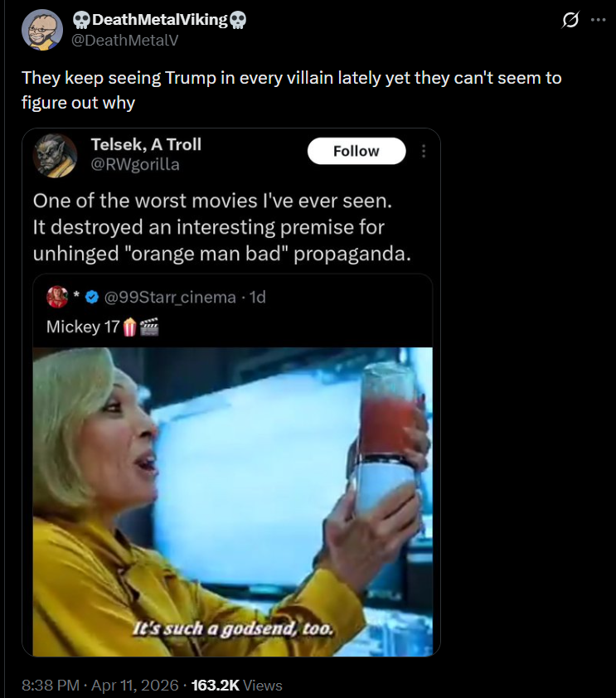Image resolution: width=616 pixels, height=698 pixels.
Task: Open the @RWgorilla handle
Action: (x=135, y=165)
